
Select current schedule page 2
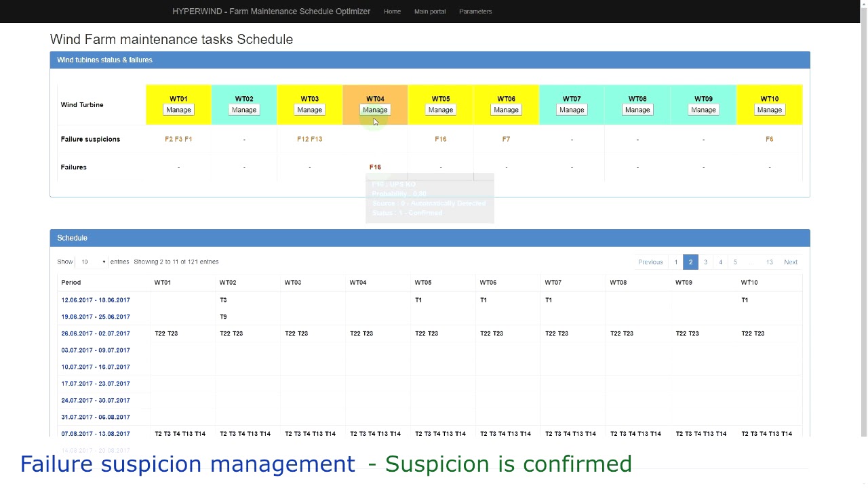(x=690, y=262)
